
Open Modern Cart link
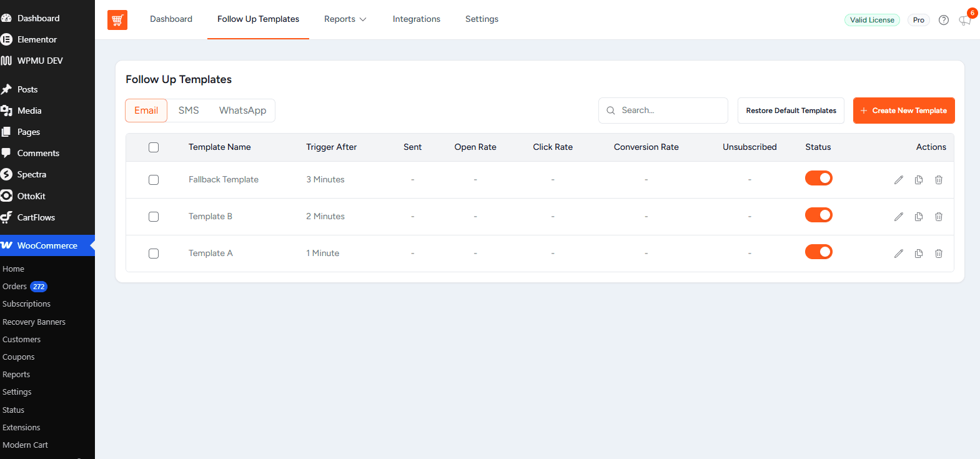(x=25, y=445)
